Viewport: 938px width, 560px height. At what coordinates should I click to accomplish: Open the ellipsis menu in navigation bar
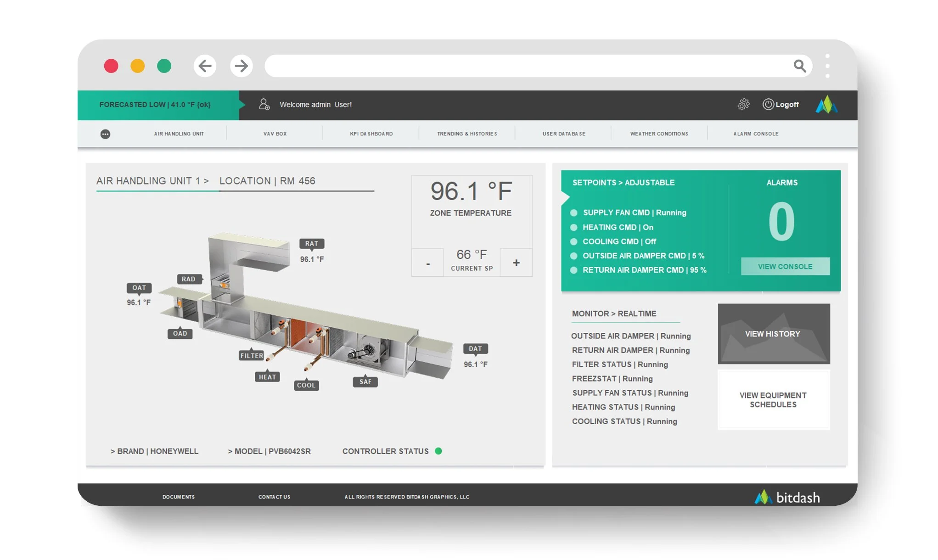(105, 134)
